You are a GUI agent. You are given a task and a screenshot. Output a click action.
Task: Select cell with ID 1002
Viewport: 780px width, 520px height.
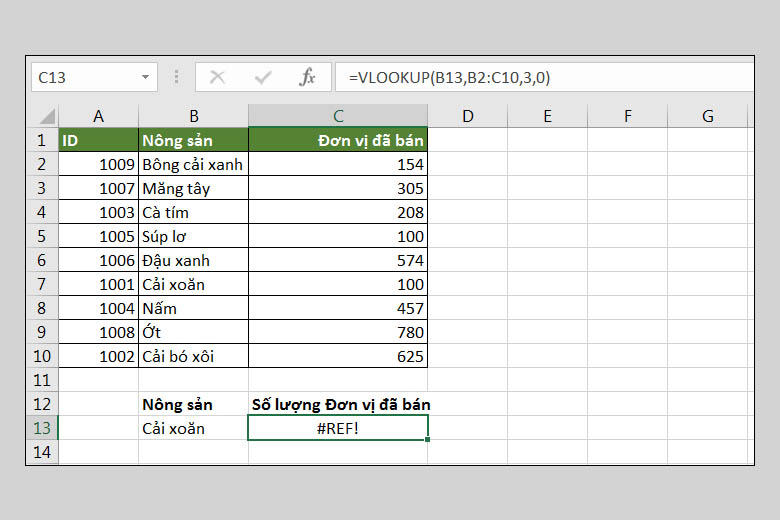tap(98, 356)
